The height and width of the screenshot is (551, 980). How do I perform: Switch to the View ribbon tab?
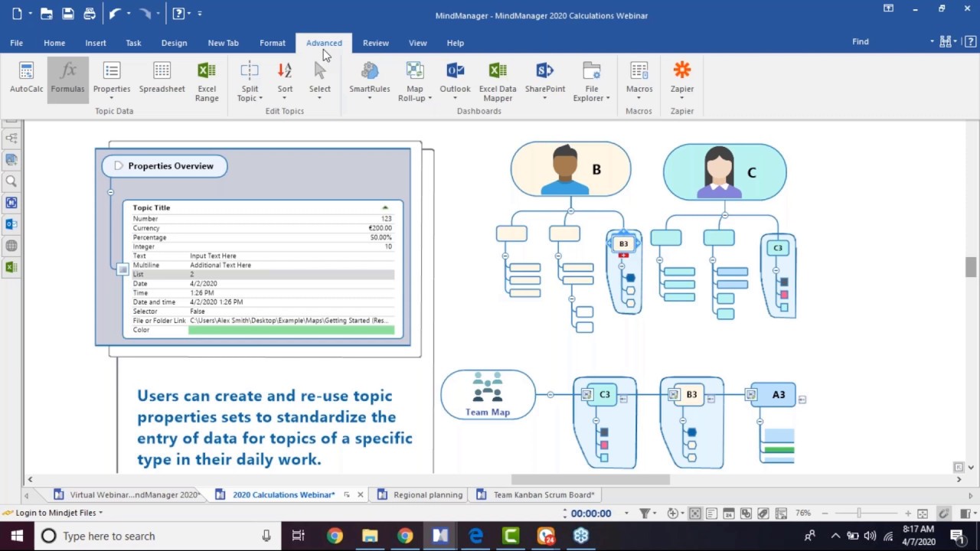click(x=417, y=43)
